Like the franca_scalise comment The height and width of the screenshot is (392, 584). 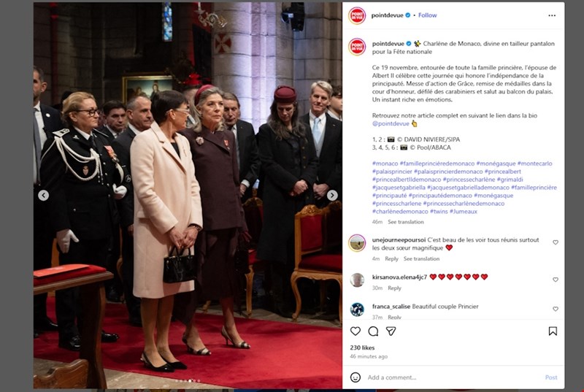tap(556, 309)
